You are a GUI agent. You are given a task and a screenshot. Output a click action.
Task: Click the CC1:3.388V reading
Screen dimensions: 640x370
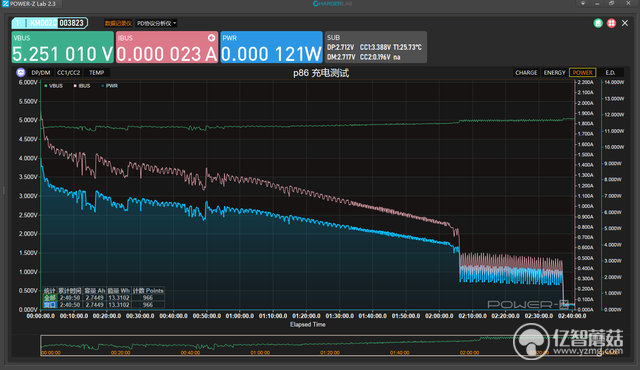click(x=375, y=47)
